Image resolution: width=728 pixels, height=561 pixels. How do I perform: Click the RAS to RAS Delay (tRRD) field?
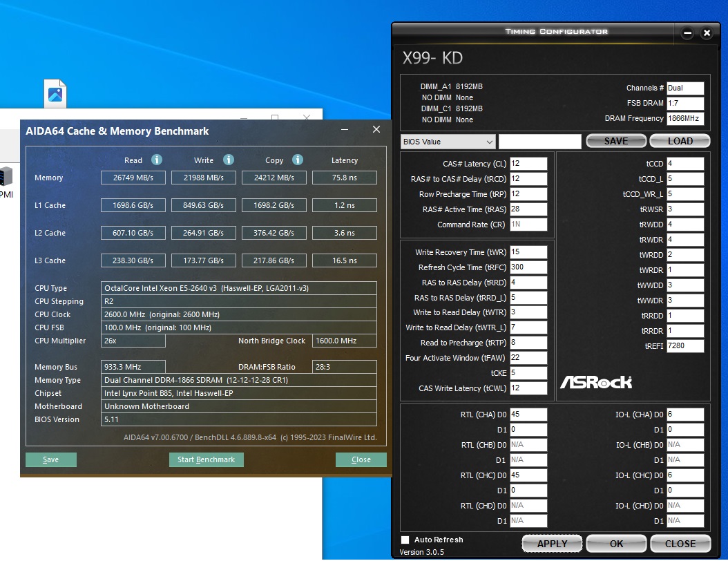(x=528, y=283)
